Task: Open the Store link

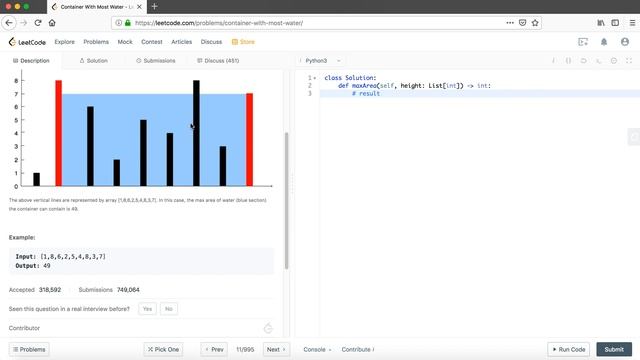Action: 243,42
